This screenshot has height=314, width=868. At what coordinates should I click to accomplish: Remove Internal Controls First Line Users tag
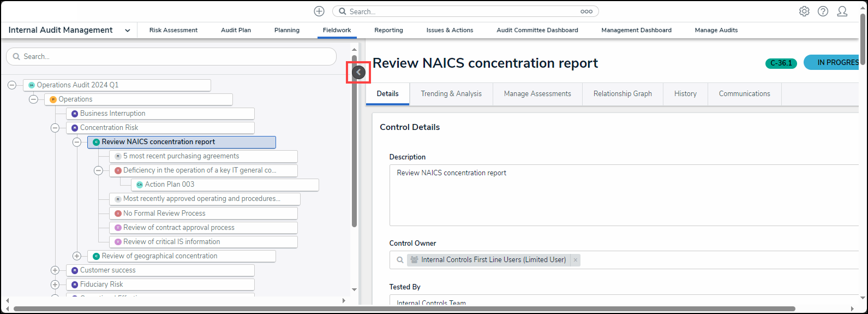click(575, 260)
